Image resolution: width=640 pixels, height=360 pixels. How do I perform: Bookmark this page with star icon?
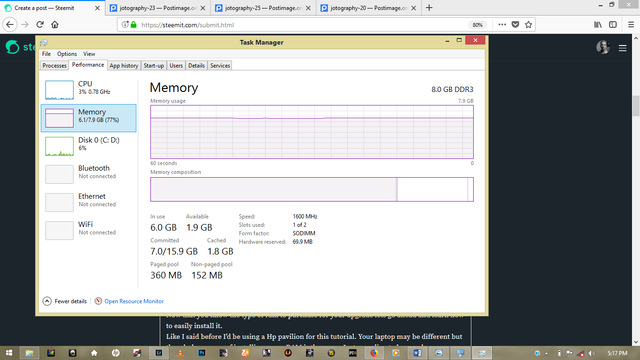click(529, 24)
